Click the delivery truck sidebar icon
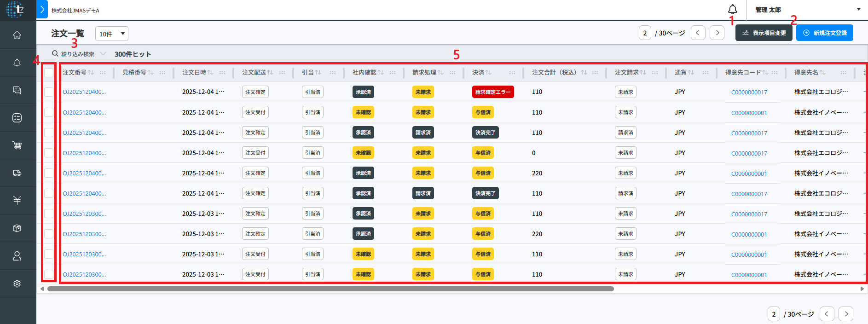The image size is (868, 324). (x=17, y=173)
